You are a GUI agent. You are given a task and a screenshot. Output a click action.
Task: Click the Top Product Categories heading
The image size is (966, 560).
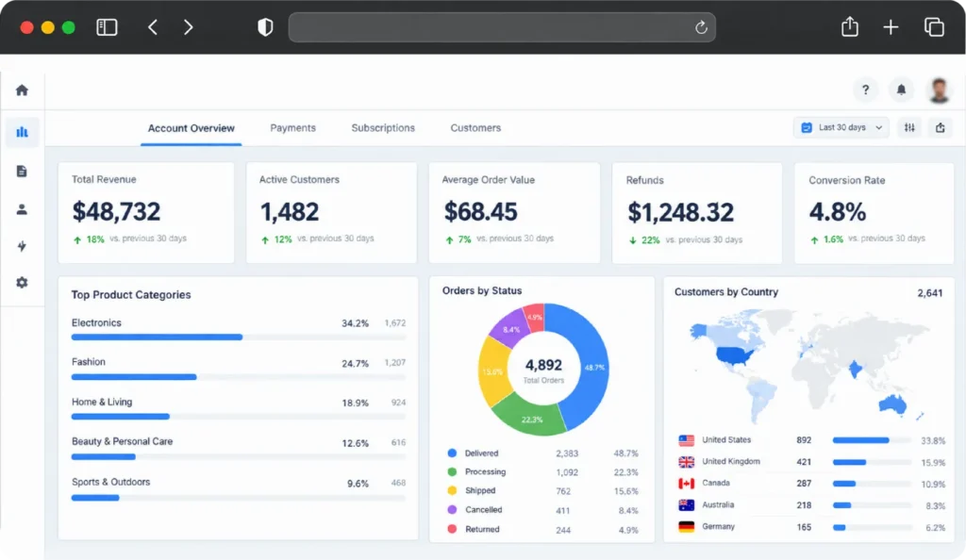click(x=131, y=295)
